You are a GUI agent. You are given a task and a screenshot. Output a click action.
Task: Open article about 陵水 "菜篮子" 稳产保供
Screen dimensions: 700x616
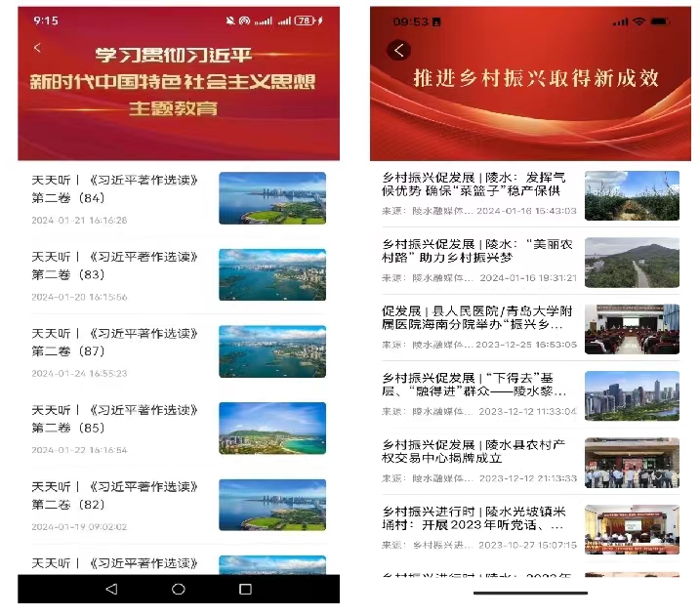click(x=474, y=185)
